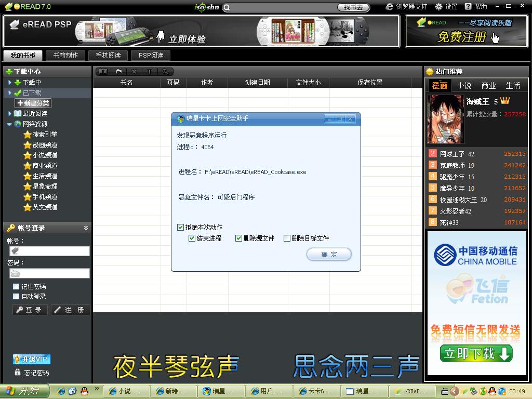
Task: Select the 商业 recommendation tab
Action: (488, 86)
